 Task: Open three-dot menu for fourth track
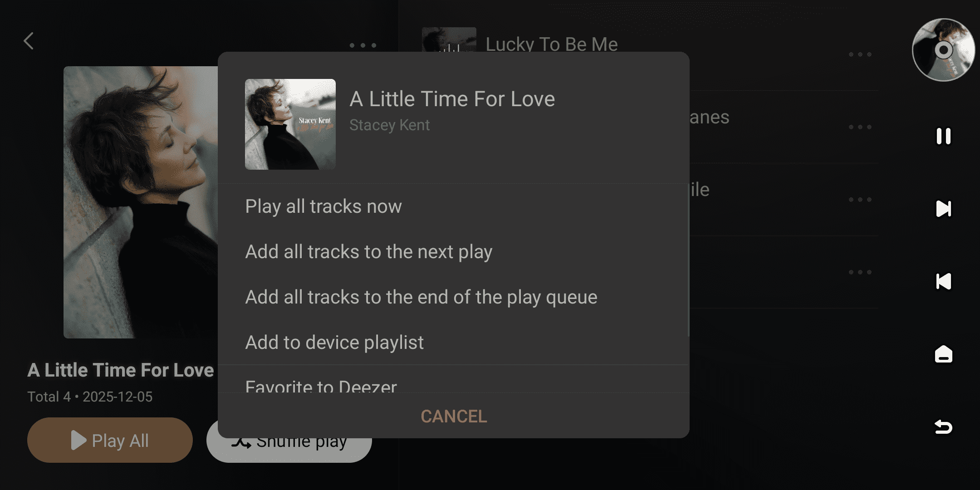pyautogui.click(x=860, y=272)
